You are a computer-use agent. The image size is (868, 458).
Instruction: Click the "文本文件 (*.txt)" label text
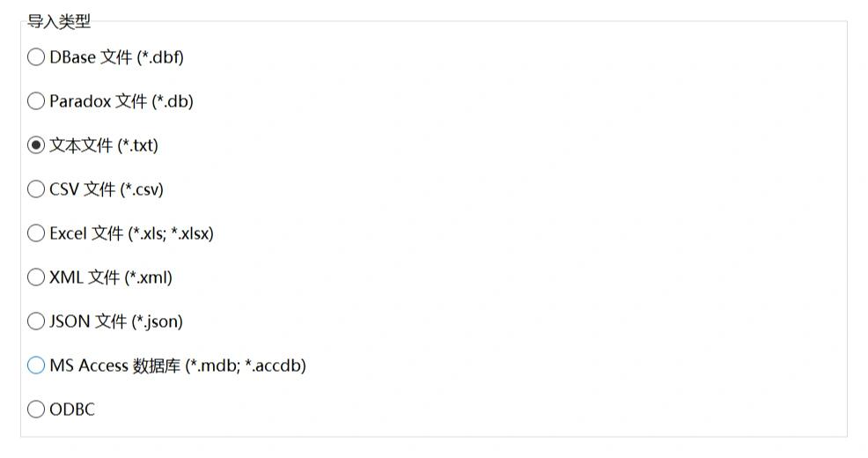pyautogui.click(x=104, y=145)
